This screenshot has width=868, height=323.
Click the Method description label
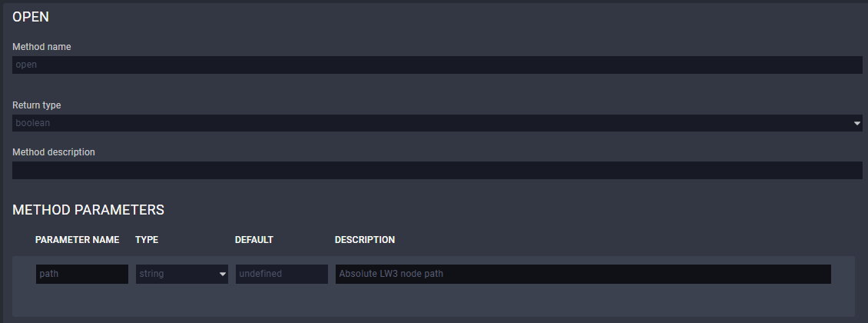tap(54, 152)
